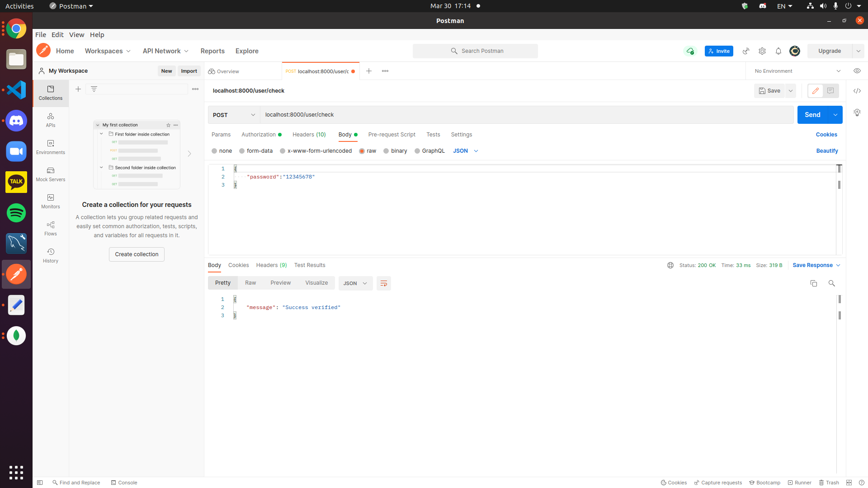
Task: Toggle two-pane view icon in status bar
Action: pyautogui.click(x=849, y=483)
